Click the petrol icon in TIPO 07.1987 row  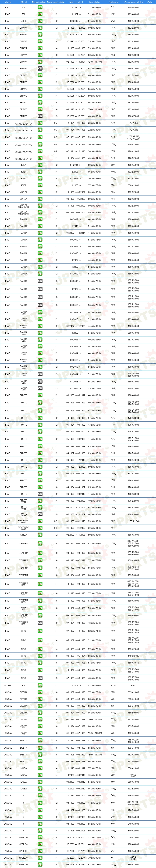40,631
